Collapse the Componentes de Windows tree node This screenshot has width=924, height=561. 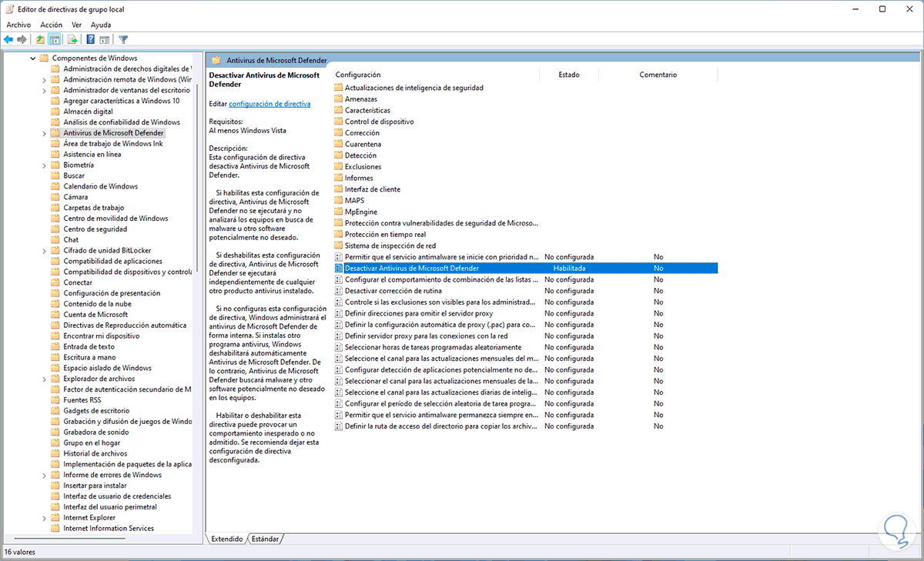coord(33,58)
